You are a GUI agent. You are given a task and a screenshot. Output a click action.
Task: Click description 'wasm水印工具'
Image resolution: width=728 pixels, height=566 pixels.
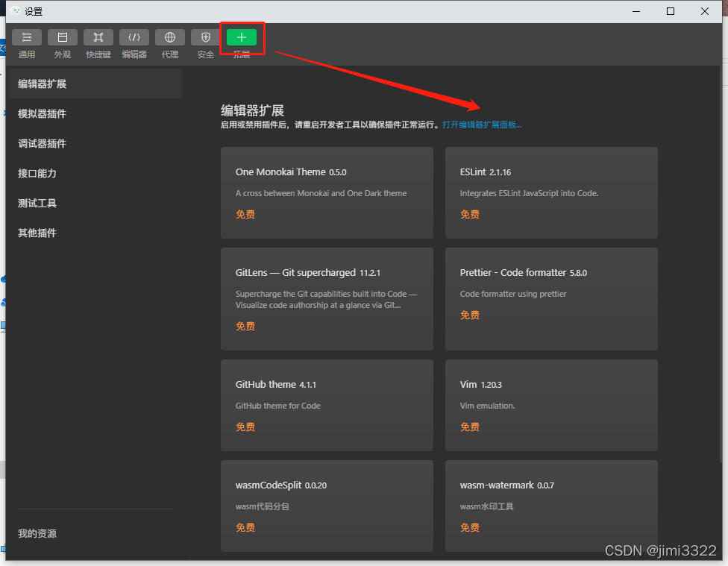point(486,506)
